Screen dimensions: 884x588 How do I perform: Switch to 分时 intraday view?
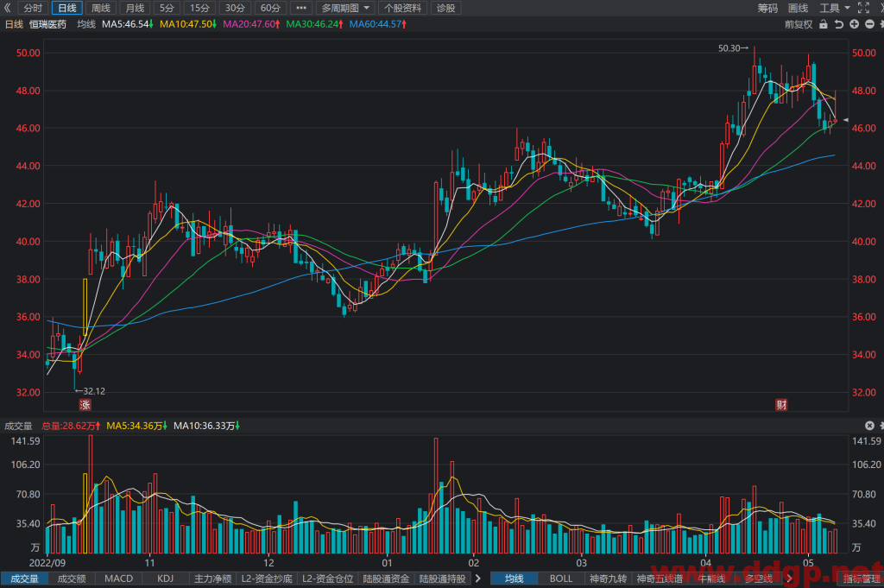tap(33, 8)
